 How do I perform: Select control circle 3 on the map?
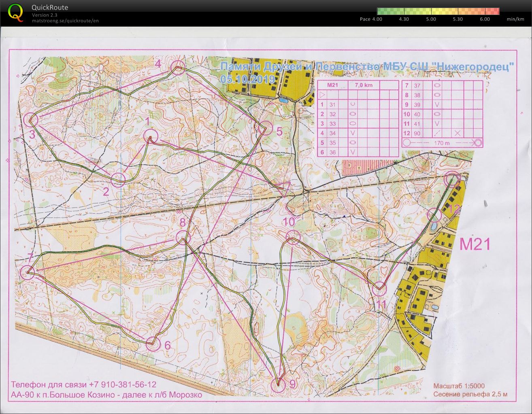[31, 120]
